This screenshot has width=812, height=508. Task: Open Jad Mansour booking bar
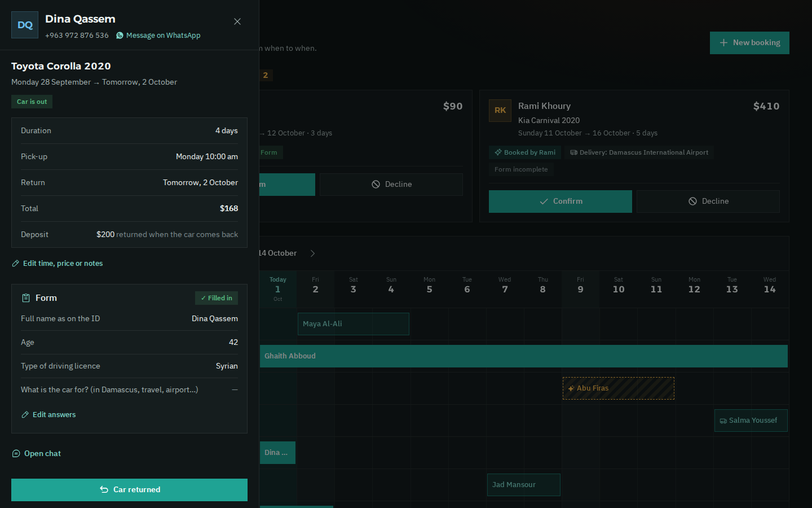524,485
